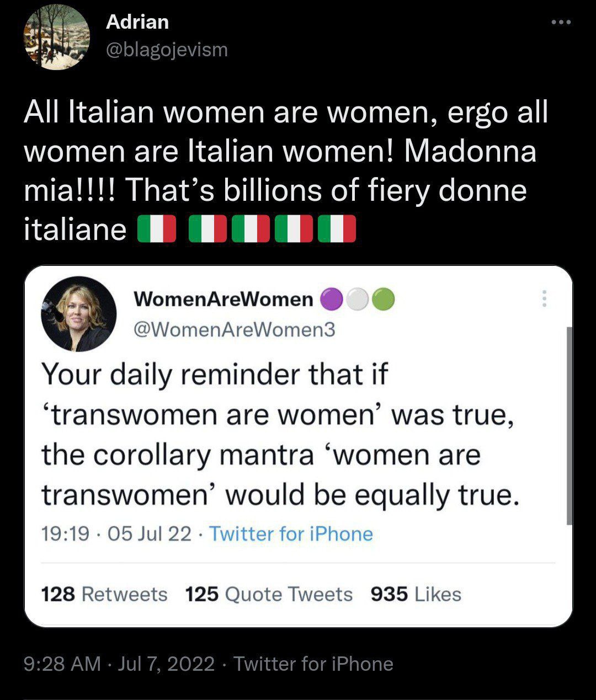The height and width of the screenshot is (700, 596).
Task: Open the quoted tweet's vertical dots menu
Action: point(544,299)
